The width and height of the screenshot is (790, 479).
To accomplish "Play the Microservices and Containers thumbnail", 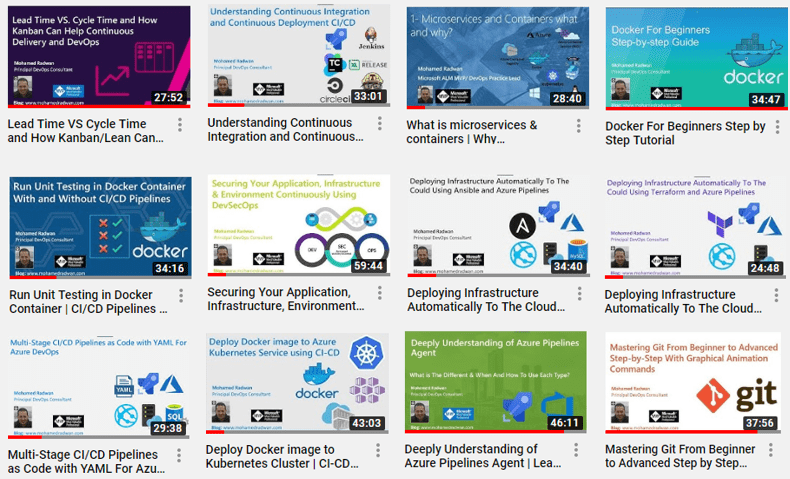I will click(x=498, y=57).
